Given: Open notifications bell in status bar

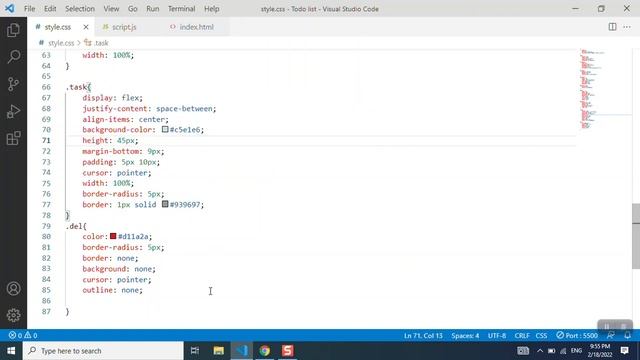Looking at the screenshot, I should point(627,335).
